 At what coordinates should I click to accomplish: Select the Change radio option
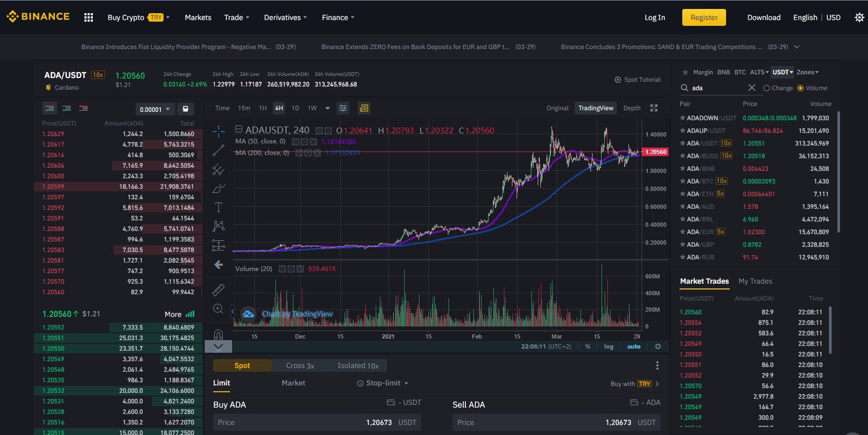click(778, 88)
